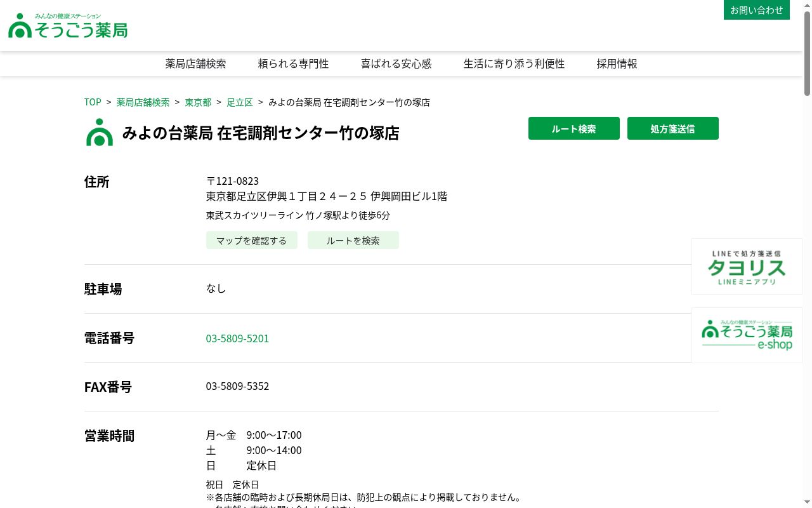This screenshot has height=508, width=812.
Task: Click the 住所 section label
Action: [97, 182]
